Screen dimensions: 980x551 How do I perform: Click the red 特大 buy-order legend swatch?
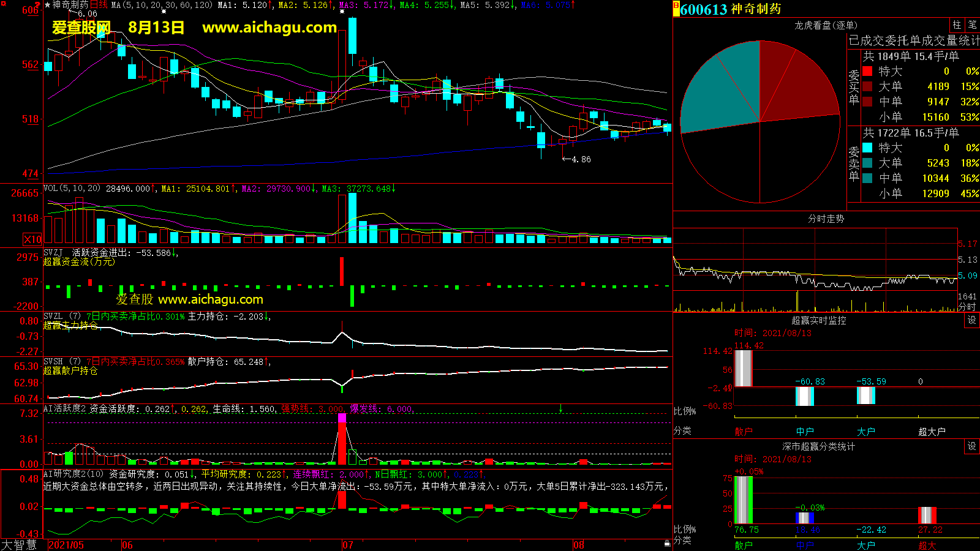867,72
